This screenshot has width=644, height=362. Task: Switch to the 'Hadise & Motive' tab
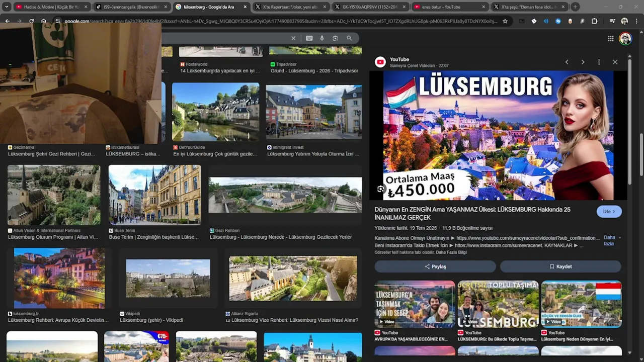[x=52, y=7]
